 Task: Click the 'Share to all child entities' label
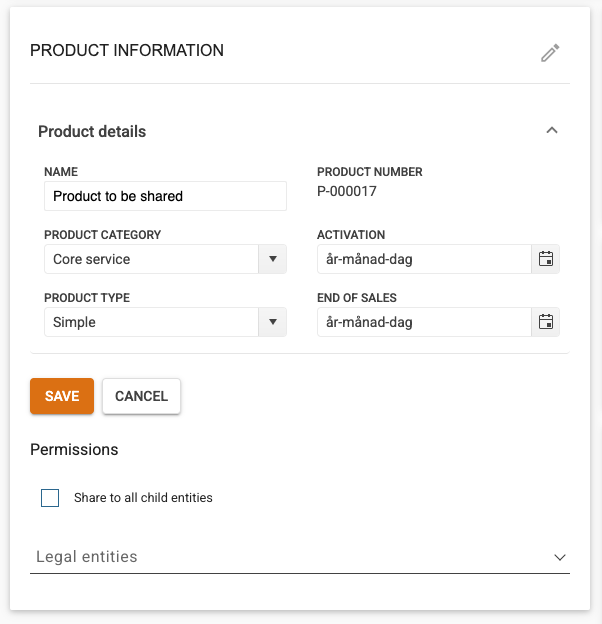(143, 498)
